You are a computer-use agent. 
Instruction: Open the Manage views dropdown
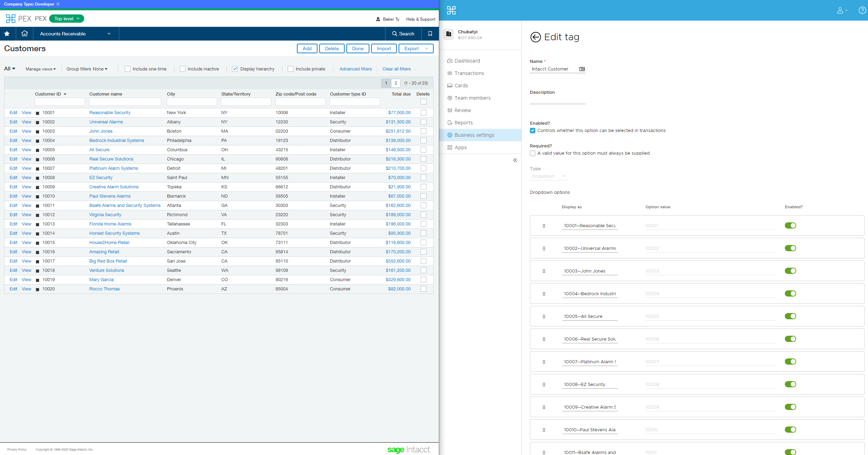(41, 69)
